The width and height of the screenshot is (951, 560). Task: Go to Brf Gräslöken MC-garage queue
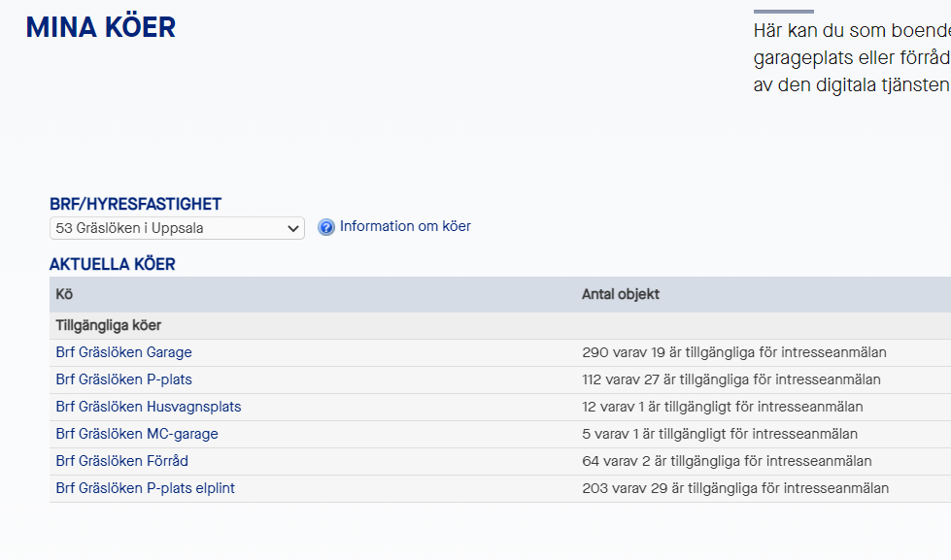click(x=137, y=434)
